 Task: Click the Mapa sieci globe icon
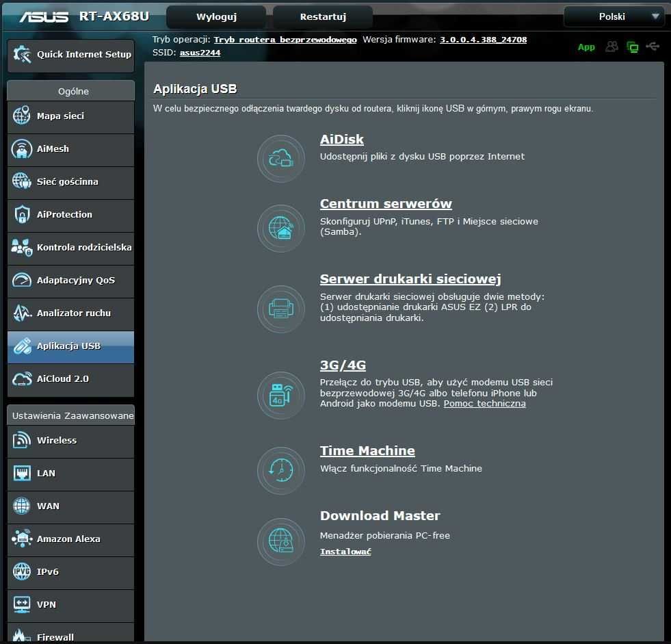21,116
